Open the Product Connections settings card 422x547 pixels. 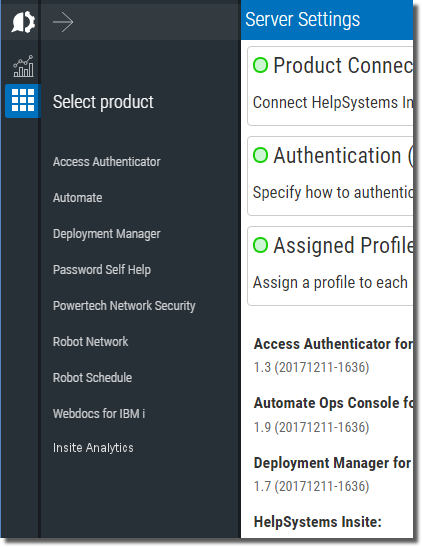(x=330, y=86)
